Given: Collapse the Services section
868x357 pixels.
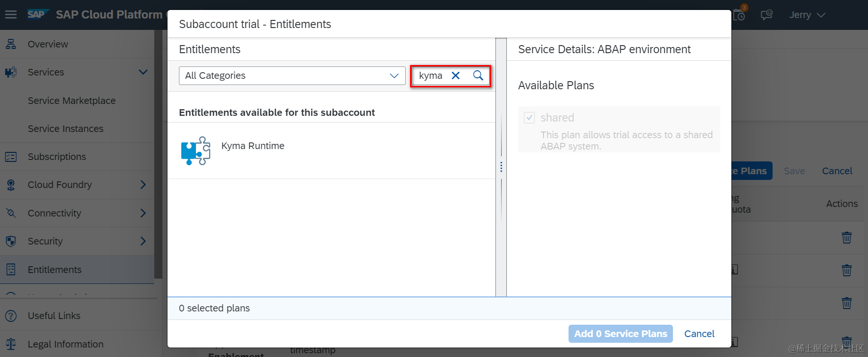Looking at the screenshot, I should click(143, 72).
